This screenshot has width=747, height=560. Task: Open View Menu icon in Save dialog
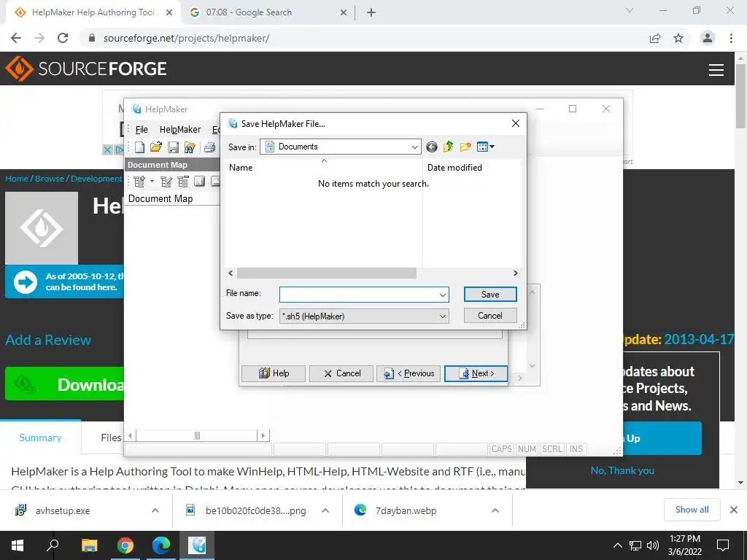(485, 147)
